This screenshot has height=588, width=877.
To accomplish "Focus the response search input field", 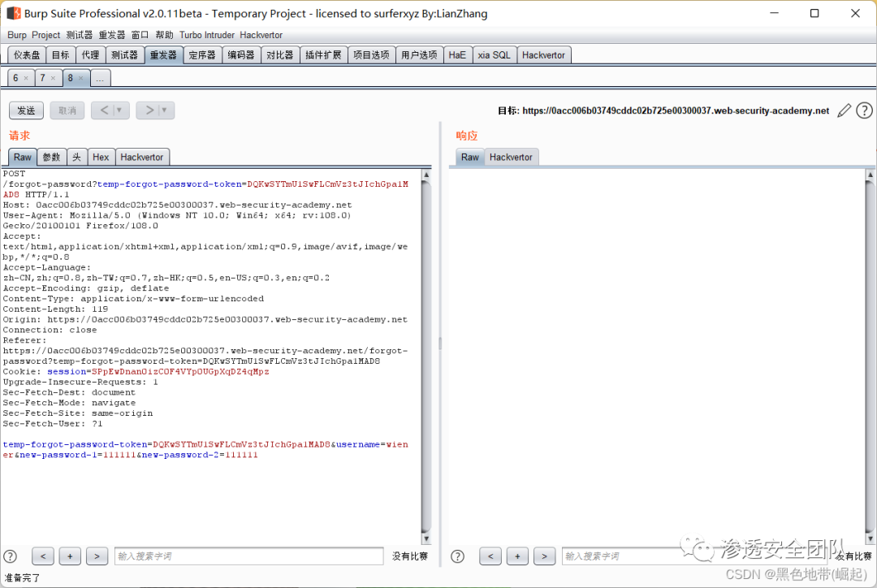I will [697, 556].
